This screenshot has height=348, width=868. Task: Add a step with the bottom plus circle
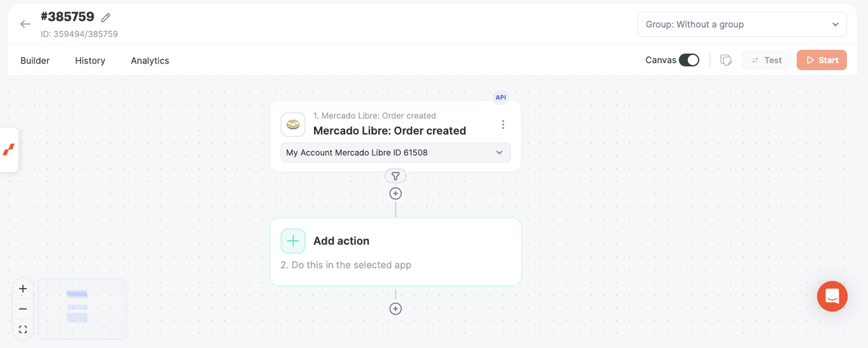coord(396,309)
